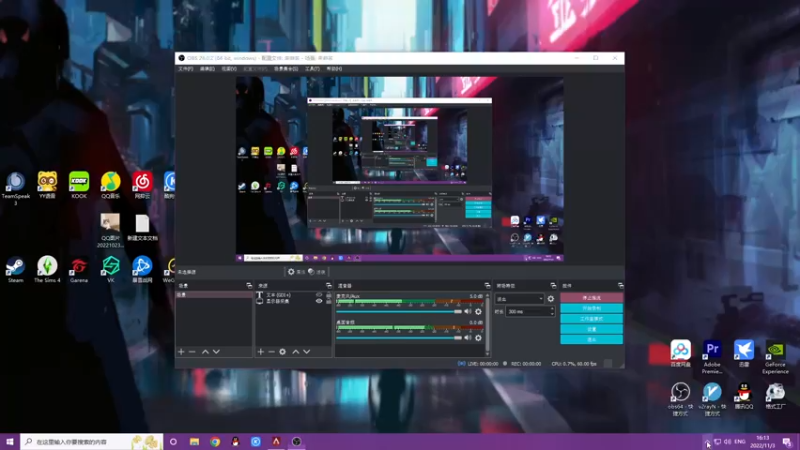Toggle lock on the display capture source

pos(329,301)
